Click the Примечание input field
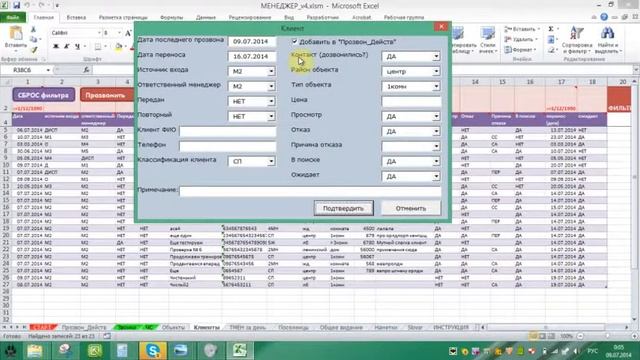640x360 pixels. [310, 191]
